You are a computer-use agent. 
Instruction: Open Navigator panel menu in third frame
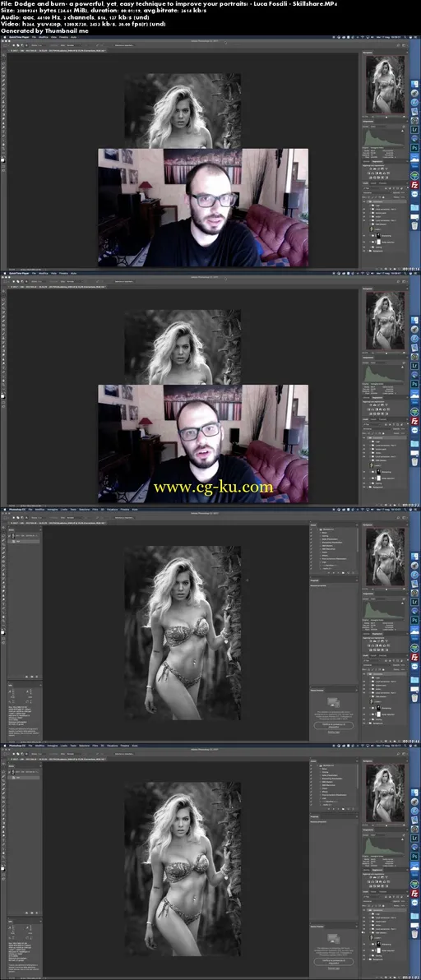pos(407,525)
